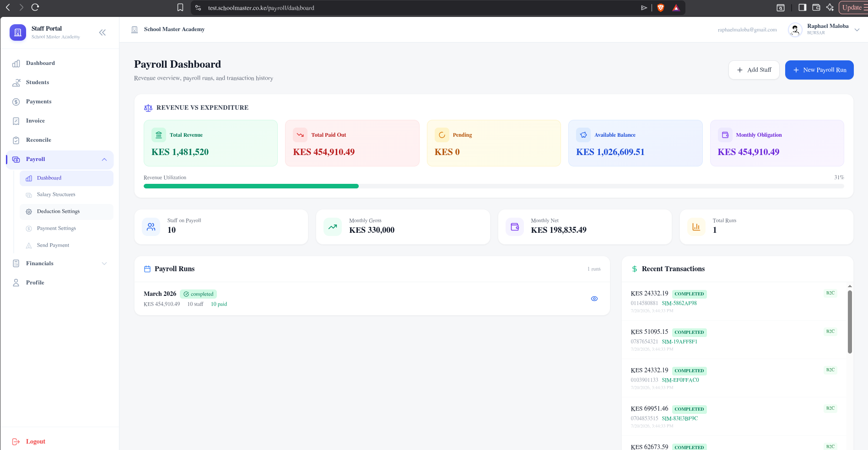Open Send Payment in Payroll submenu
The image size is (868, 450).
point(66,246)
